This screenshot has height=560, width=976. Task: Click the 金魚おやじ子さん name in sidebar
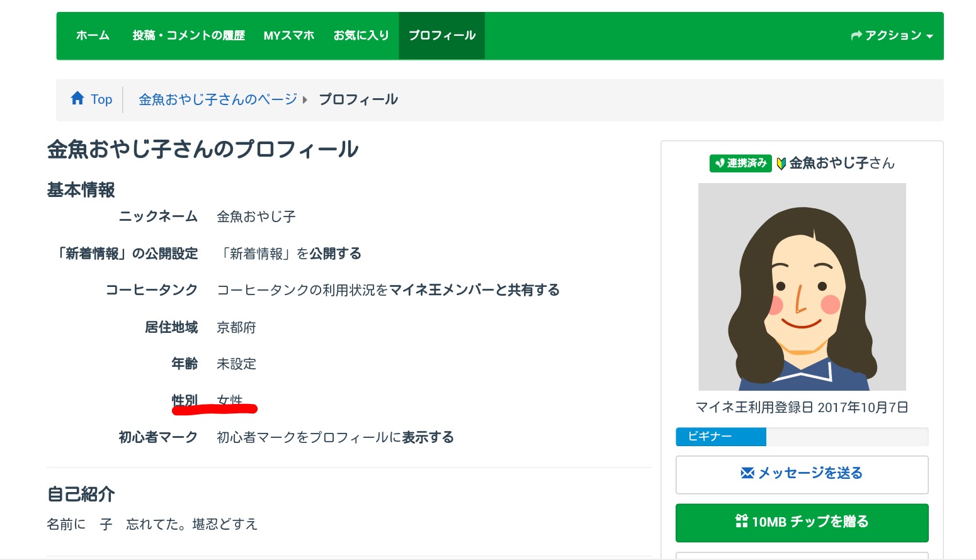pyautogui.click(x=842, y=164)
